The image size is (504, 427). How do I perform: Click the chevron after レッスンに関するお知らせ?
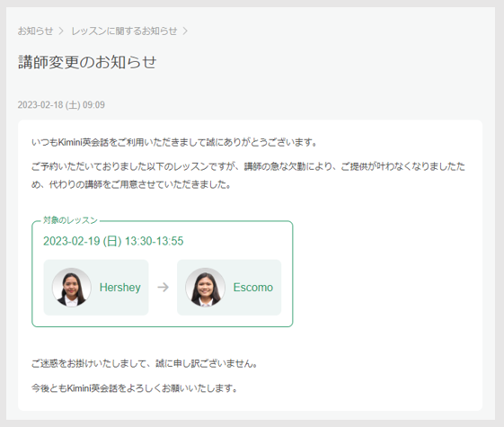coord(185,31)
